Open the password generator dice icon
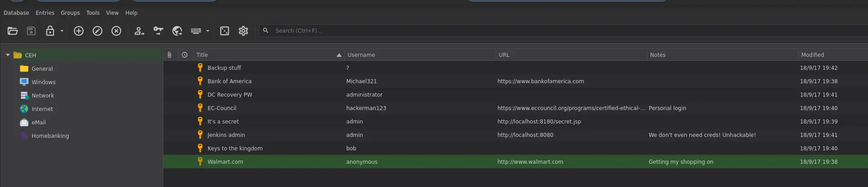Image resolution: width=868 pixels, height=187 pixels. point(225,31)
